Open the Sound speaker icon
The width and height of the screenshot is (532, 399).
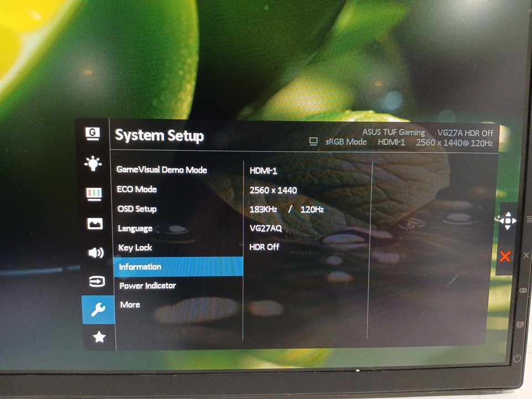click(x=95, y=253)
